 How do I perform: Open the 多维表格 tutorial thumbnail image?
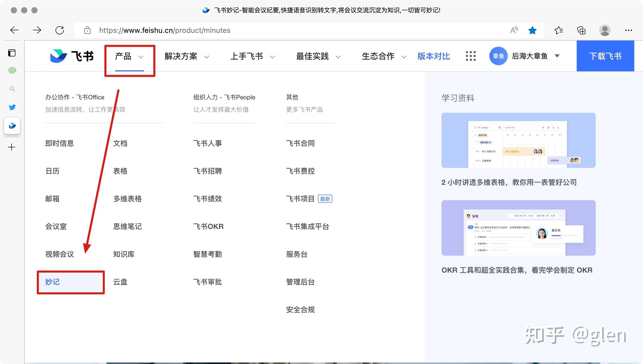(x=519, y=140)
